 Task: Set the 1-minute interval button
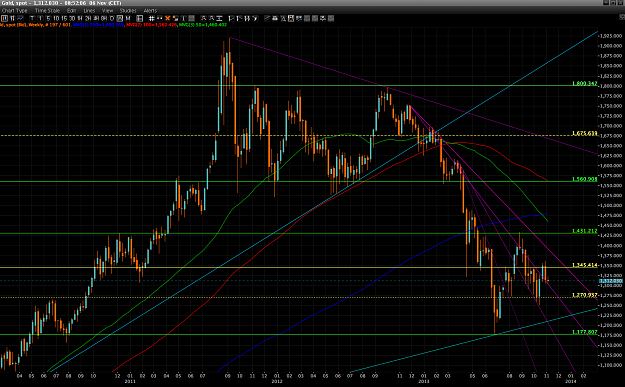[x=41, y=18]
